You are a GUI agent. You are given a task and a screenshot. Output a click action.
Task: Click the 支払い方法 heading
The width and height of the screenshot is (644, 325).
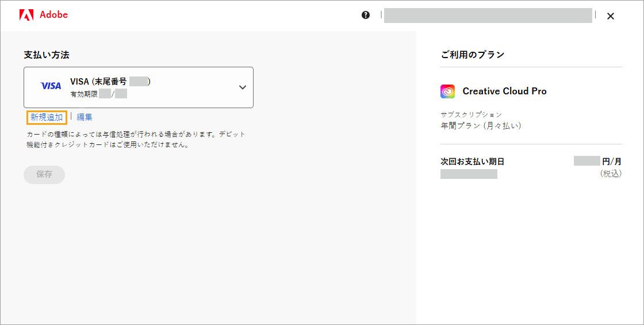click(47, 55)
